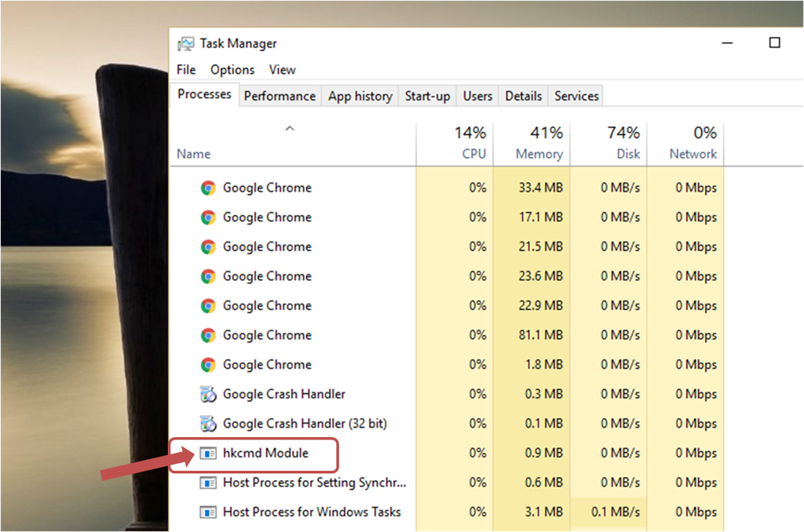Select Google Crash Handler (32 bit) process name

(x=305, y=424)
